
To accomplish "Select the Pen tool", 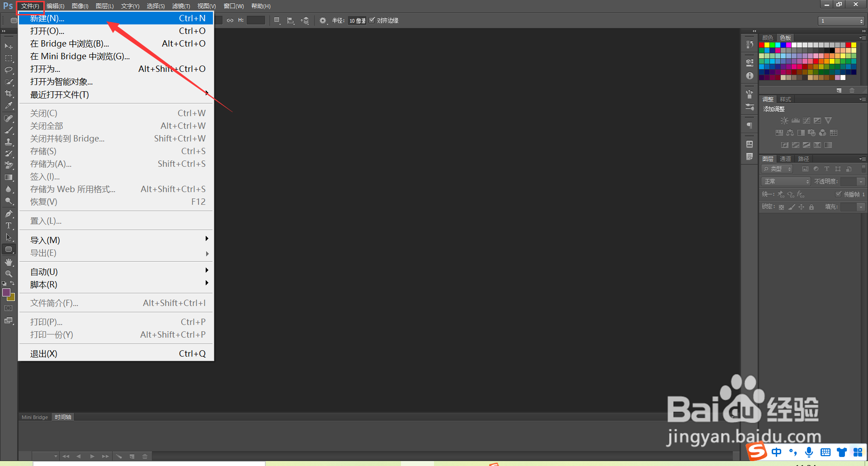I will (x=9, y=213).
